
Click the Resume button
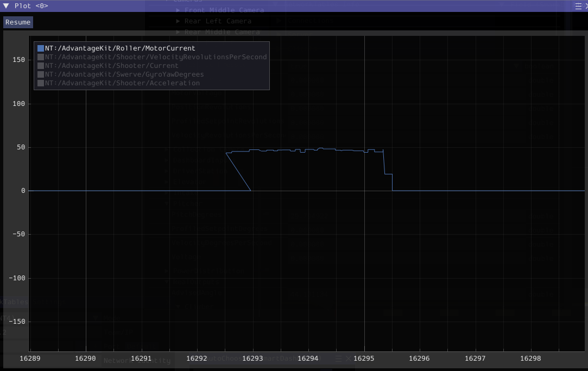(x=18, y=22)
